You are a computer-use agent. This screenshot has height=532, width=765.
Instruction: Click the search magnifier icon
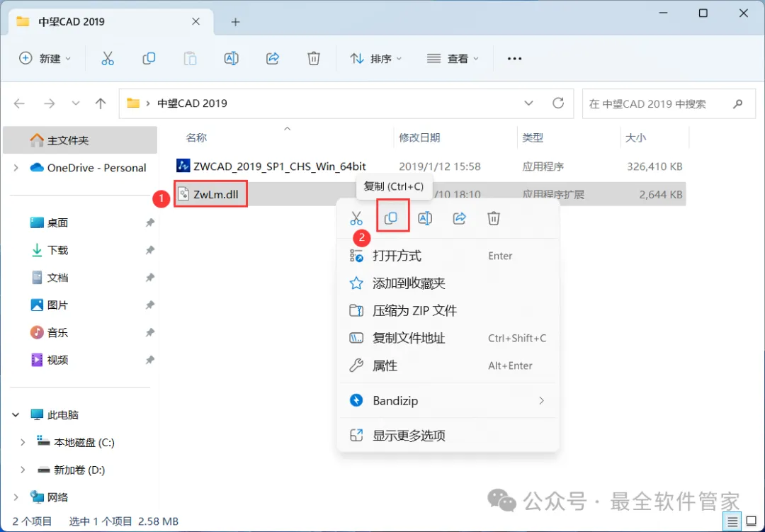pos(737,103)
